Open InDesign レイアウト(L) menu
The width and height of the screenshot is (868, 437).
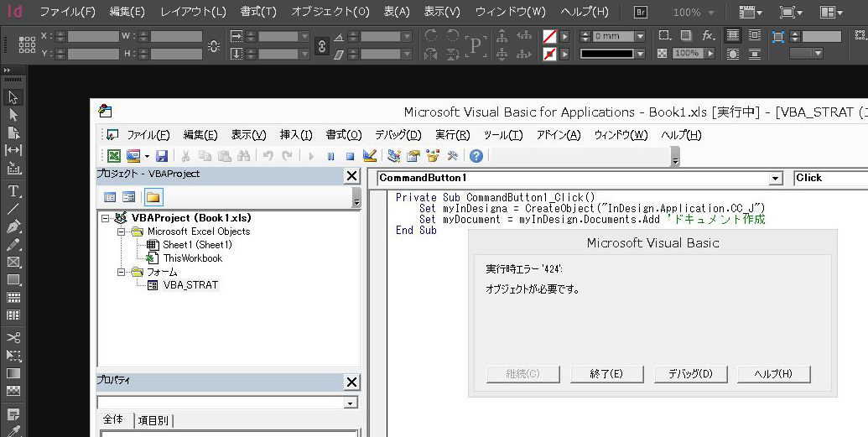pyautogui.click(x=193, y=12)
